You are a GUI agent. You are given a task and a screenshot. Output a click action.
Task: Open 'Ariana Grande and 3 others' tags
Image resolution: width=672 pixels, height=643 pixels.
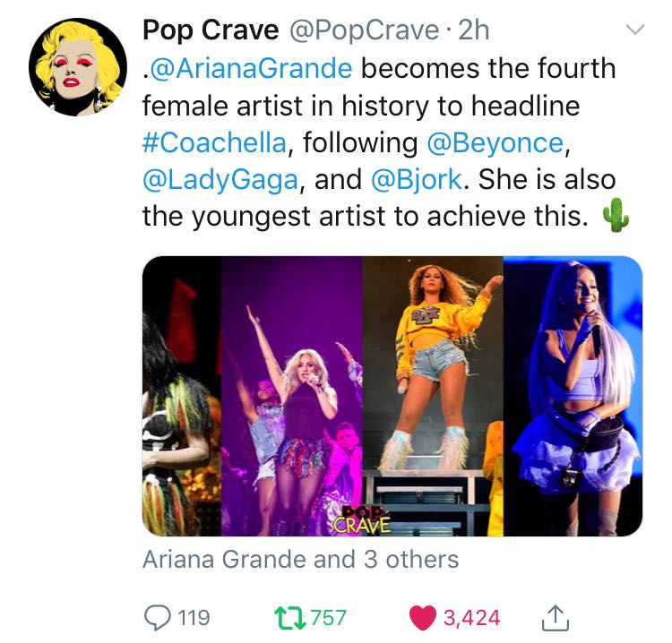coord(300,559)
